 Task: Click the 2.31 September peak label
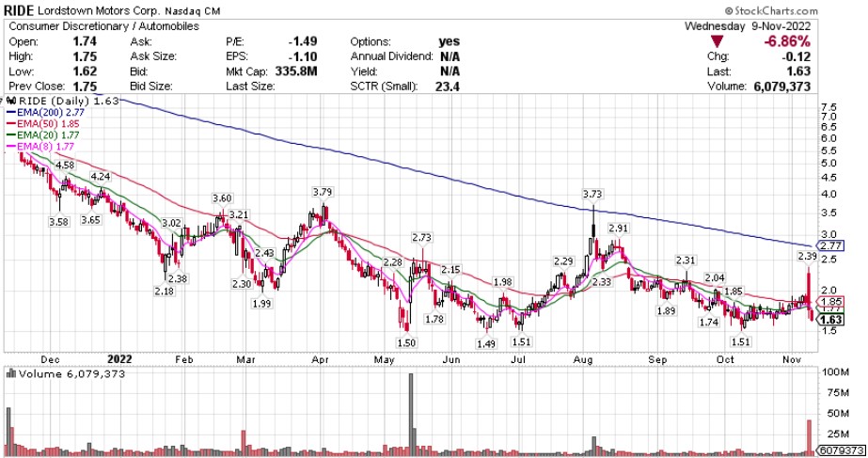[x=686, y=261]
